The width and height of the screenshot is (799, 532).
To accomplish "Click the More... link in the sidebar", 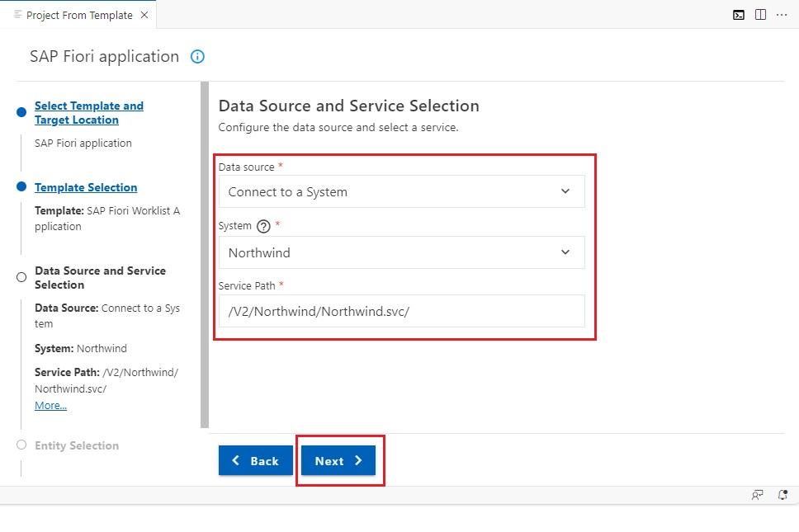I will point(50,405).
